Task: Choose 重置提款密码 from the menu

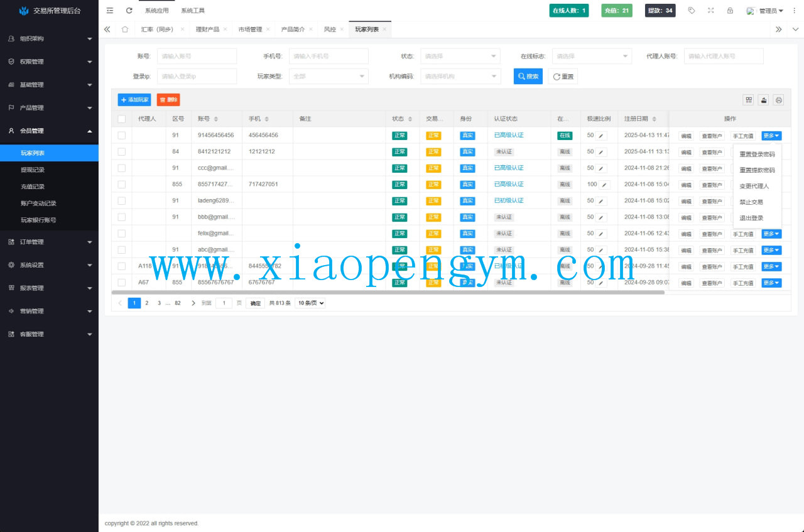Action: (757, 170)
